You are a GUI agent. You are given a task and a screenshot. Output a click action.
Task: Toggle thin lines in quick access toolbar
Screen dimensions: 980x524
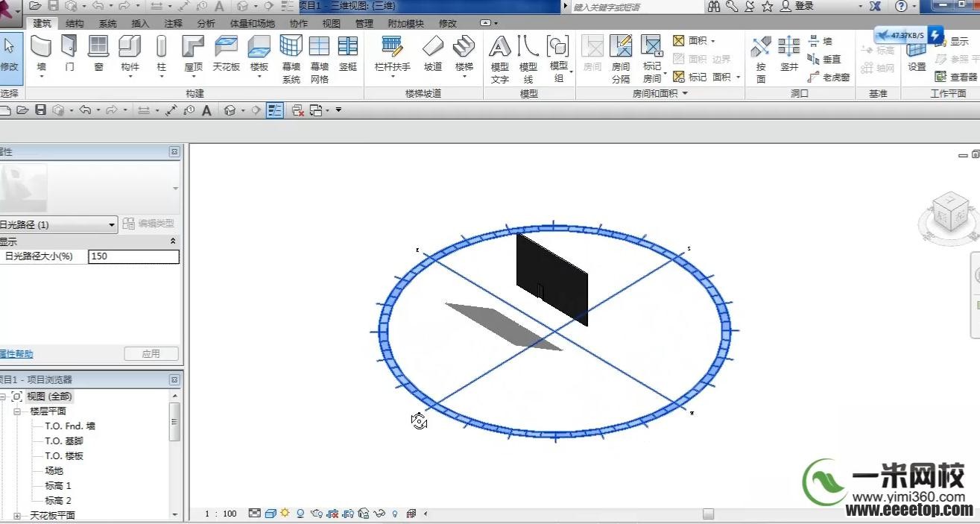click(x=275, y=110)
